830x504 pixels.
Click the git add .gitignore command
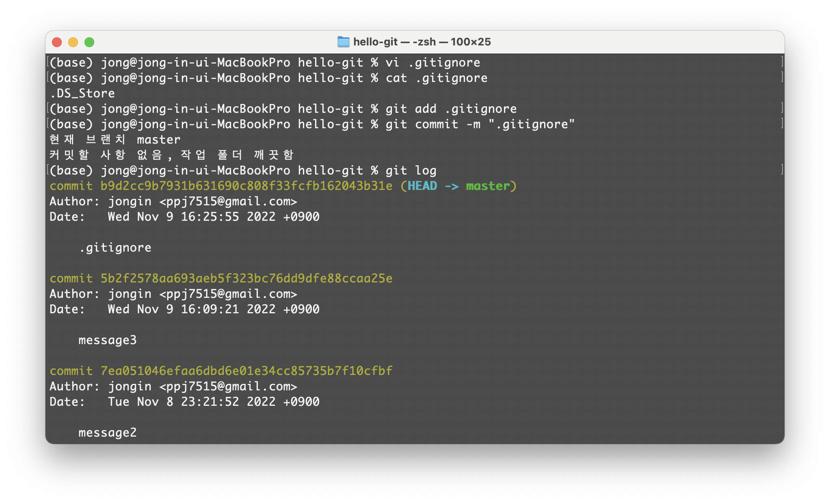tap(451, 109)
